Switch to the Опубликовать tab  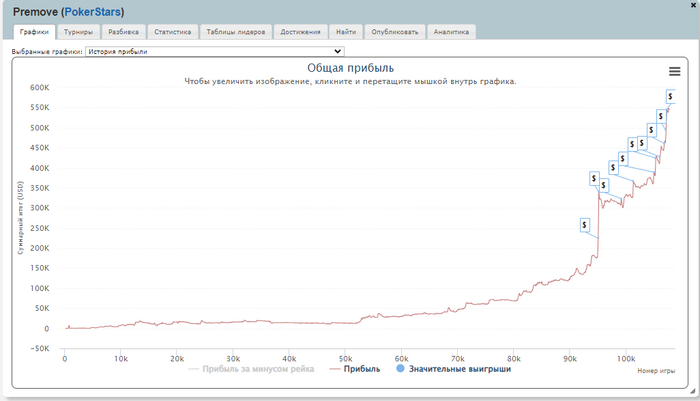[395, 32]
